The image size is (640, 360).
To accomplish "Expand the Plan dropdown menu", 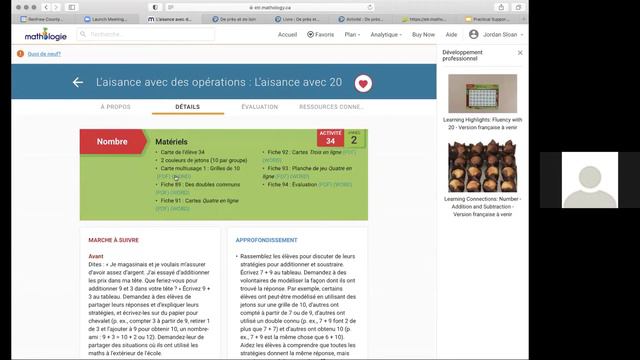I will pos(352,35).
